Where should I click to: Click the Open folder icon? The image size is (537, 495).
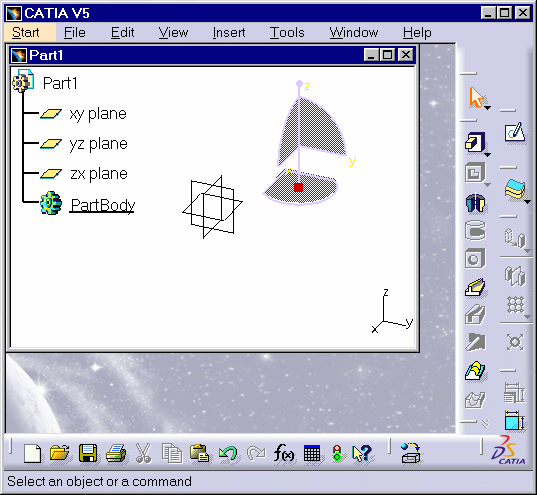[x=60, y=453]
